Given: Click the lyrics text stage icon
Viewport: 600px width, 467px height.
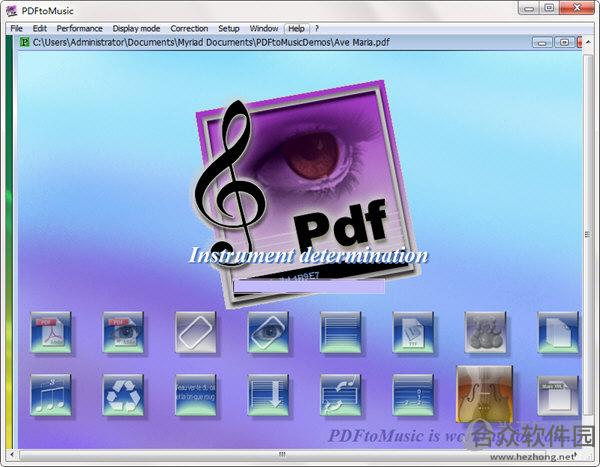Looking at the screenshot, I should [x=196, y=395].
